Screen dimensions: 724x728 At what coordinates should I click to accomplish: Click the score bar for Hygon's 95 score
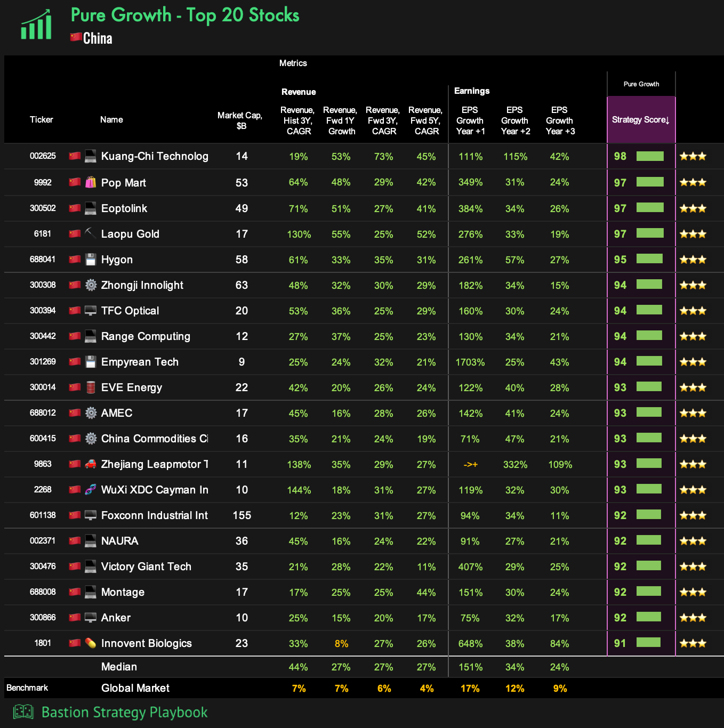coord(649,258)
